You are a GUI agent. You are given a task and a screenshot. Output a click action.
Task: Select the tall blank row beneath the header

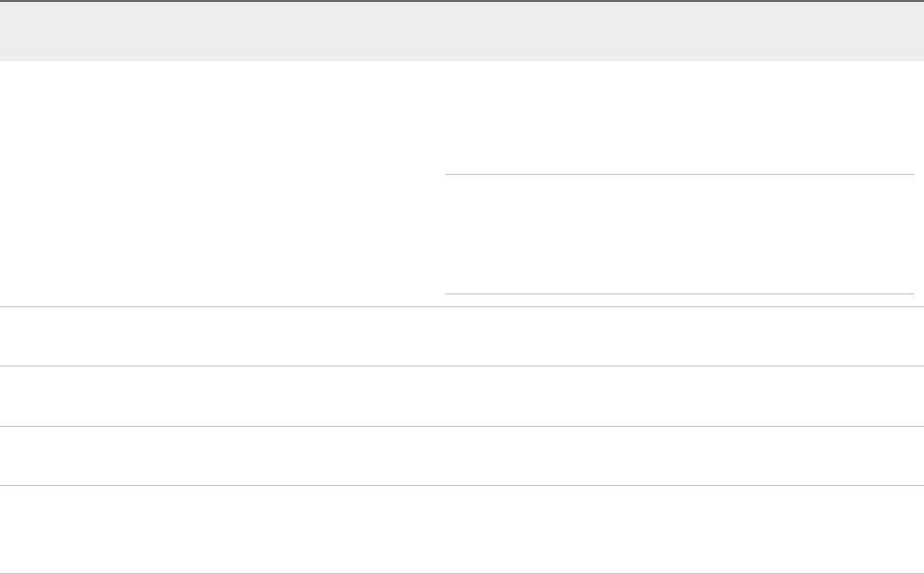(x=462, y=184)
